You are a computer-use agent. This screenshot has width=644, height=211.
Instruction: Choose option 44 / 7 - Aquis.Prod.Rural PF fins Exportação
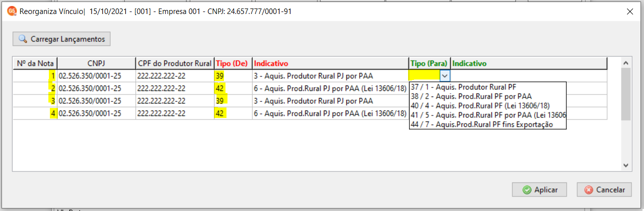(487, 124)
